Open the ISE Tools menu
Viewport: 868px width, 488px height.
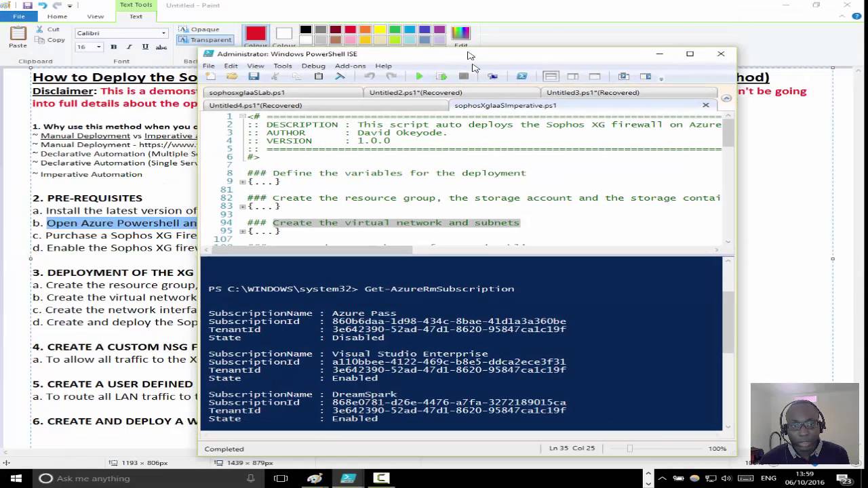point(283,66)
